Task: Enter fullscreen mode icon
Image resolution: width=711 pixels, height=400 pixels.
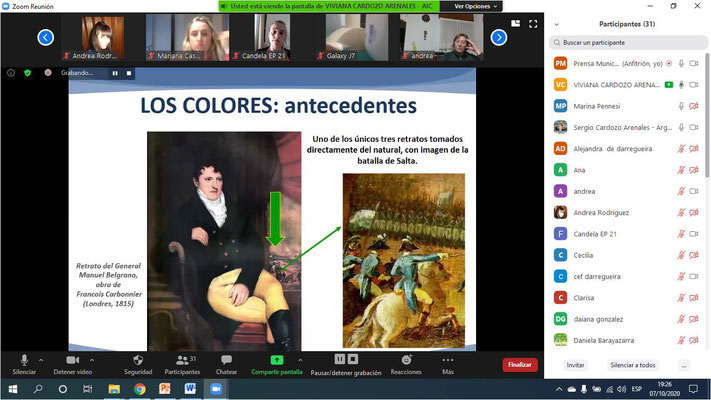Action: coord(533,24)
